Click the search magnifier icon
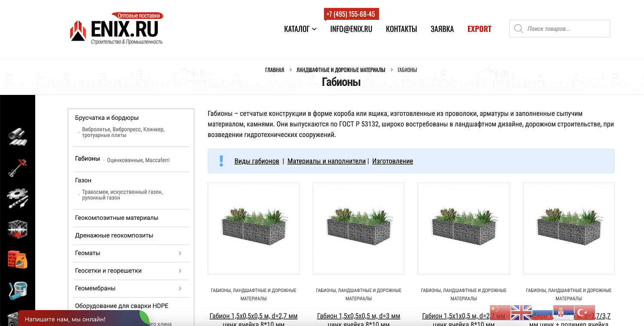Screen dimensions: 644x326 click(x=519, y=28)
